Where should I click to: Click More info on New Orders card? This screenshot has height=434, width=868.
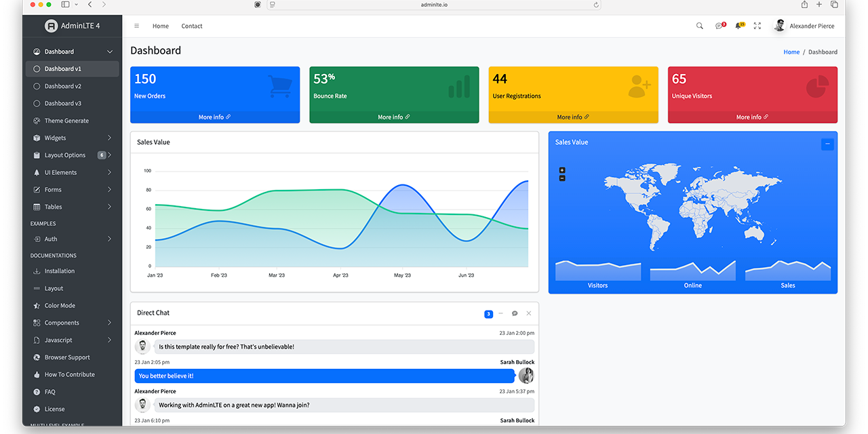point(214,117)
